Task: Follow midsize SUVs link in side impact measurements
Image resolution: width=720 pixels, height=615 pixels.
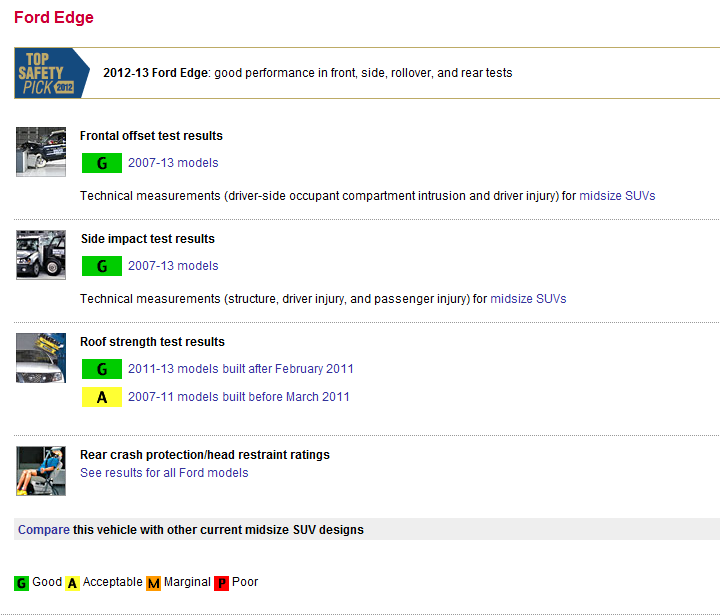Action: pyautogui.click(x=528, y=299)
